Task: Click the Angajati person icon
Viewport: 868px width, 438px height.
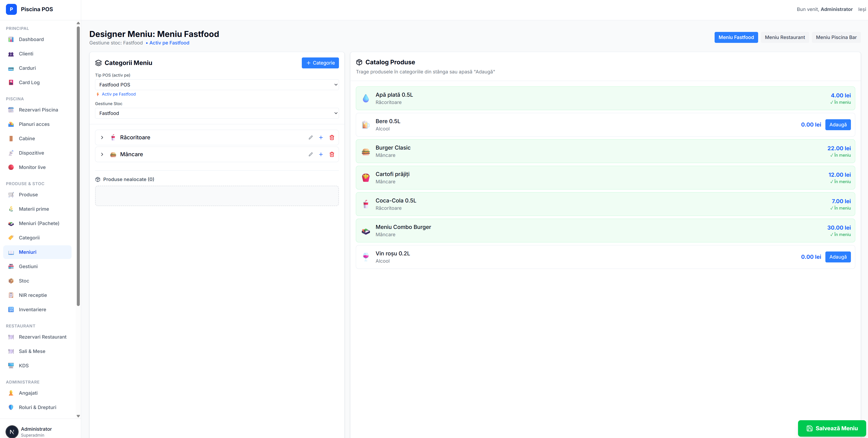Action: point(11,393)
